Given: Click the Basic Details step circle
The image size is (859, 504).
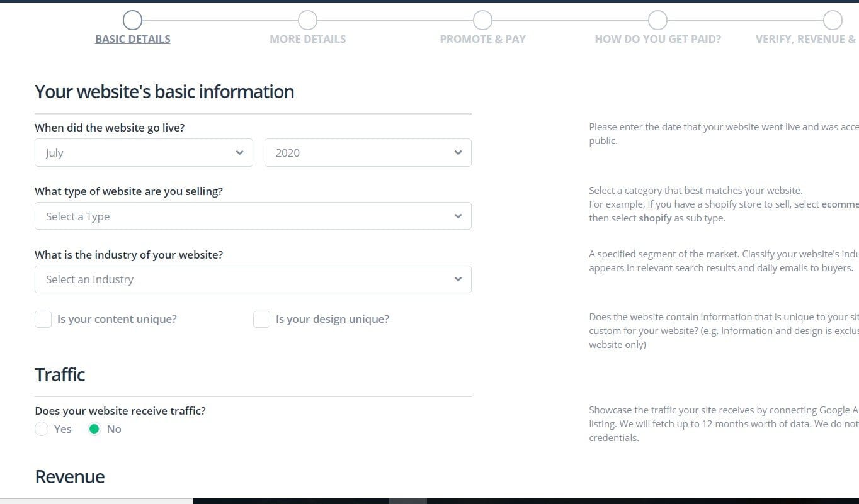Looking at the screenshot, I should pos(132,20).
